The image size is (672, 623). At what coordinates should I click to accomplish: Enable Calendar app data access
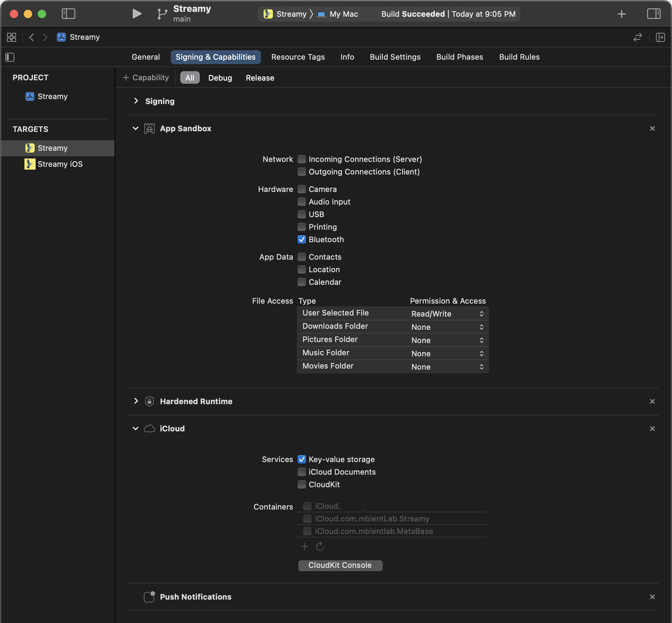tap(302, 282)
